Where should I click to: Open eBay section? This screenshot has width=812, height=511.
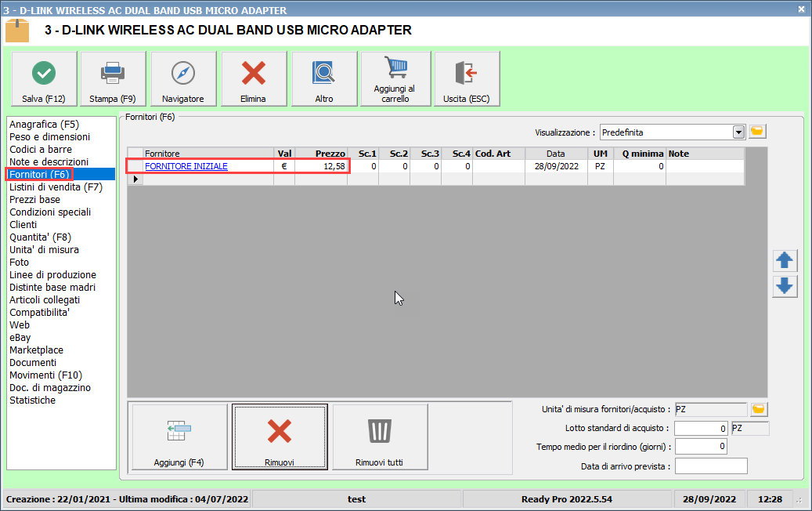point(20,337)
